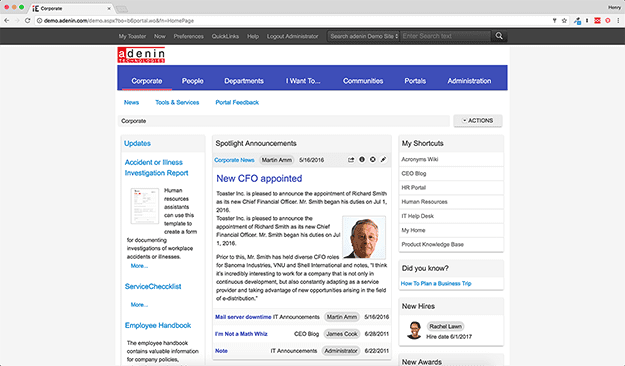Click the settings circle icon on the announcement

pyautogui.click(x=373, y=159)
